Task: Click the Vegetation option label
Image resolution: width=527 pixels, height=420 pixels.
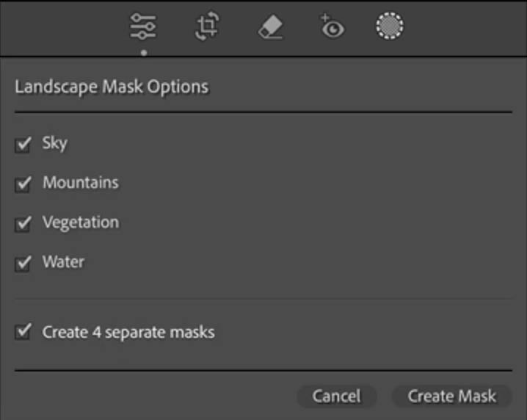Action: point(81,223)
